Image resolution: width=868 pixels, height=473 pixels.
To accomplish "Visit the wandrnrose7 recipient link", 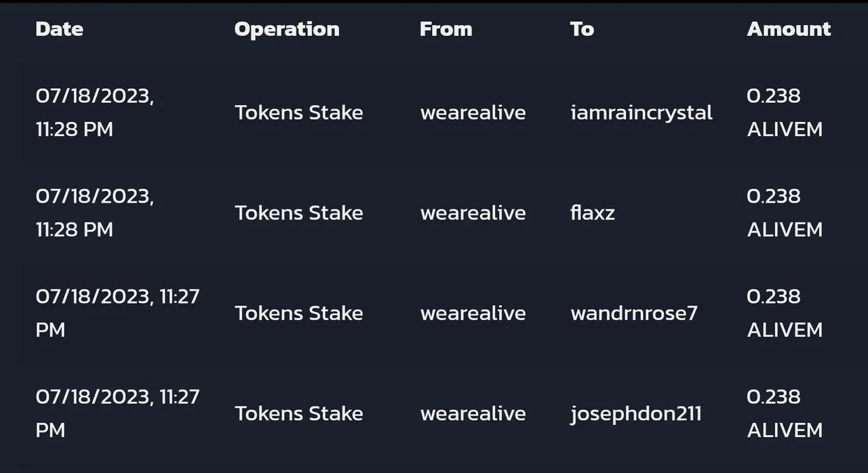I will point(634,313).
